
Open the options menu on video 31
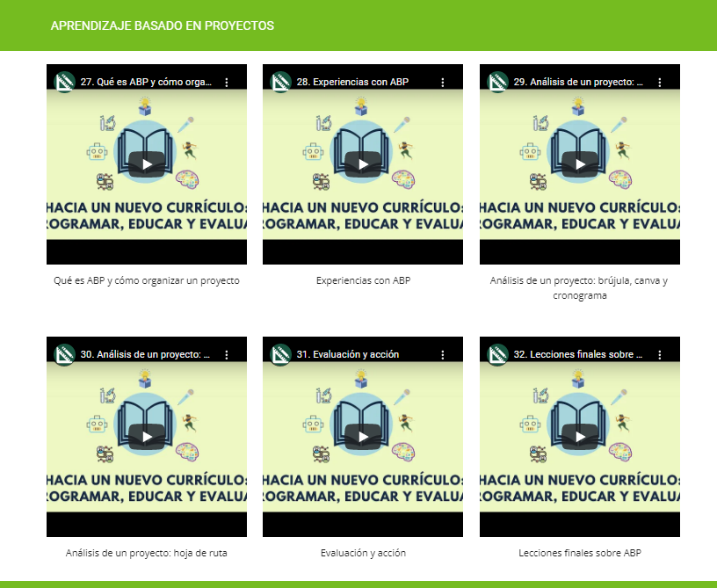tap(444, 354)
